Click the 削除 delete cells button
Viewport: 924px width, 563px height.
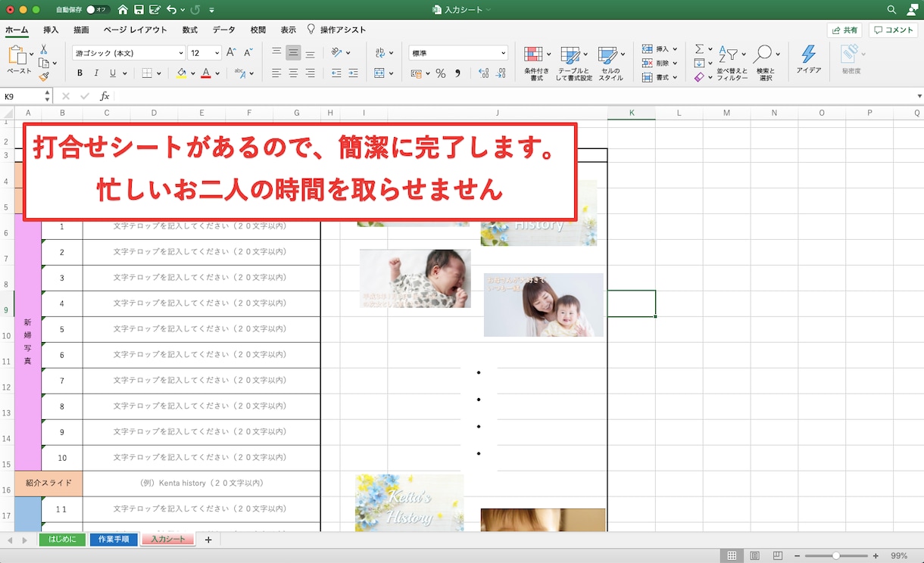point(657,64)
